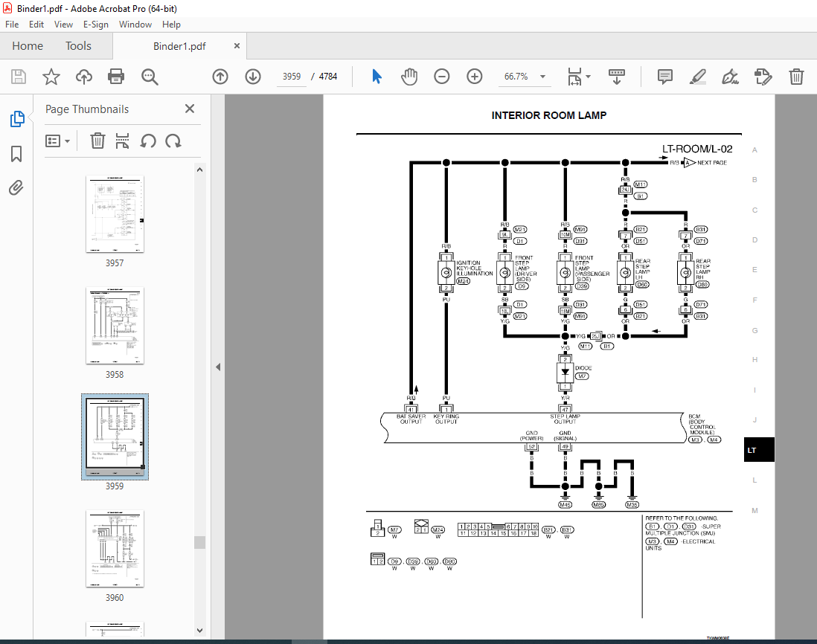Rotate the page counterclockwise
Screen dimensions: 817x644
(148, 141)
